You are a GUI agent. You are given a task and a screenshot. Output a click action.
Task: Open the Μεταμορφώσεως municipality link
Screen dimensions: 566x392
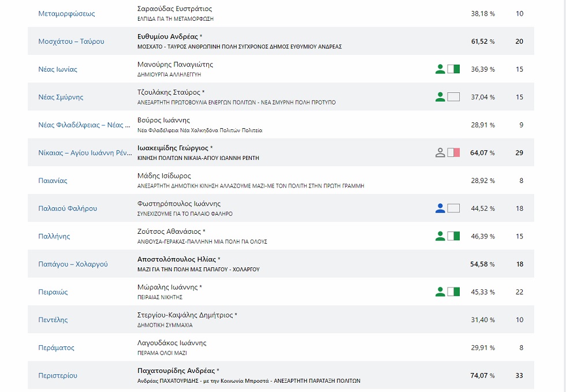click(66, 14)
